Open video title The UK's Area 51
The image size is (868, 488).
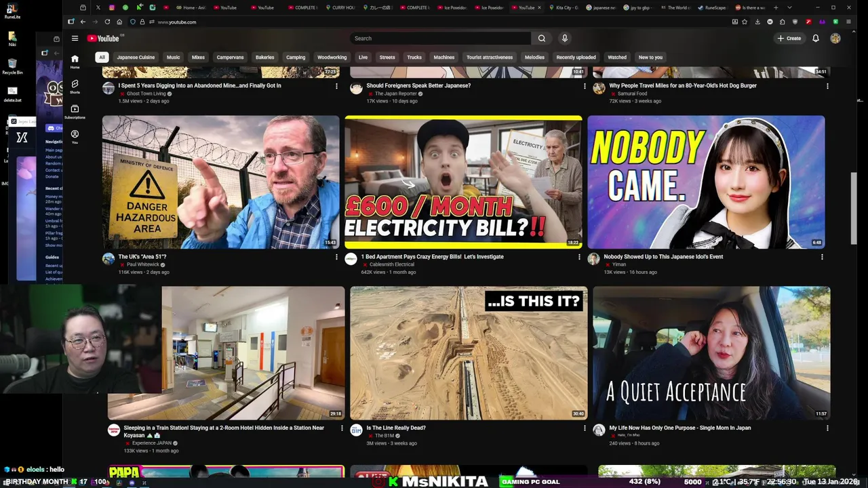point(142,257)
